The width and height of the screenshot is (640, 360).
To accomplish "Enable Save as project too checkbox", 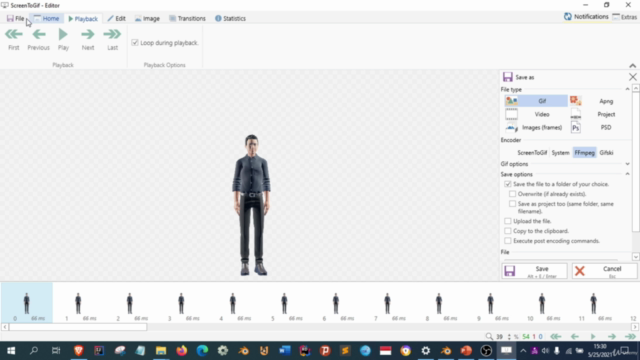I will click(512, 204).
